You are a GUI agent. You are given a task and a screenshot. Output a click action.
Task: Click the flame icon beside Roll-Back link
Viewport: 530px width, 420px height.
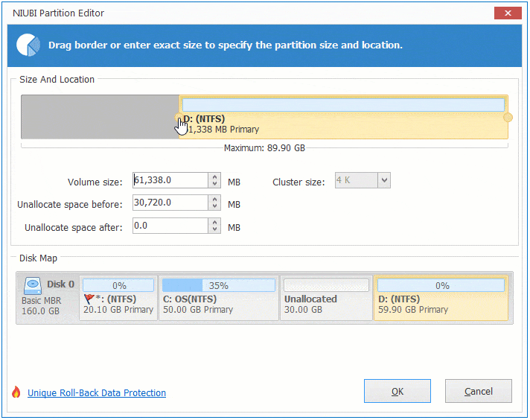16,392
